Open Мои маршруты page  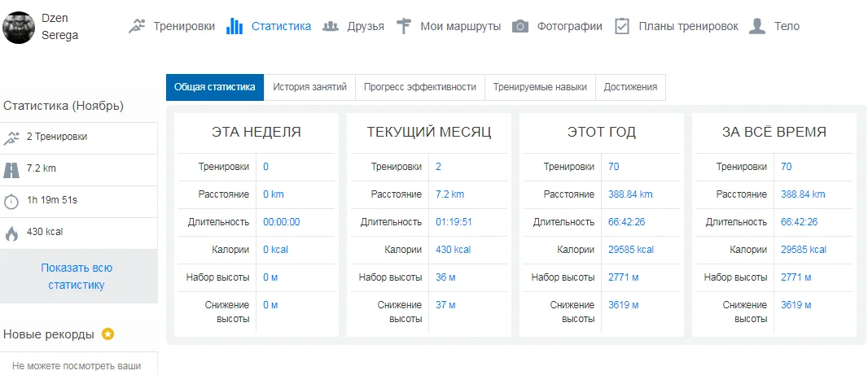coord(461,26)
